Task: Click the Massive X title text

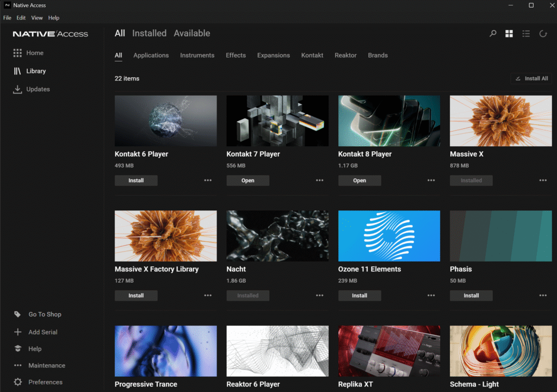Action: [x=466, y=154]
